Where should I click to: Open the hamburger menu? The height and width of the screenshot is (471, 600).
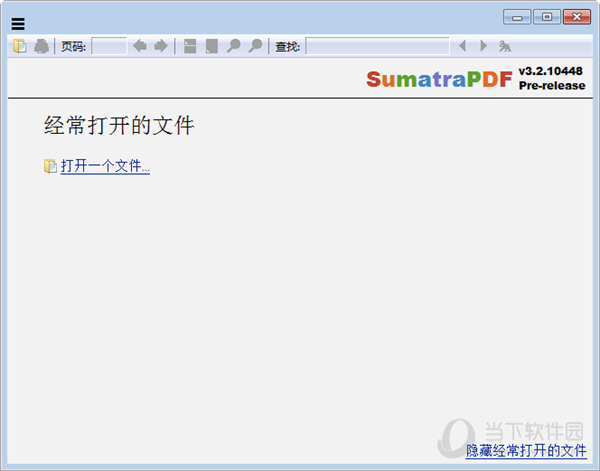click(x=18, y=24)
